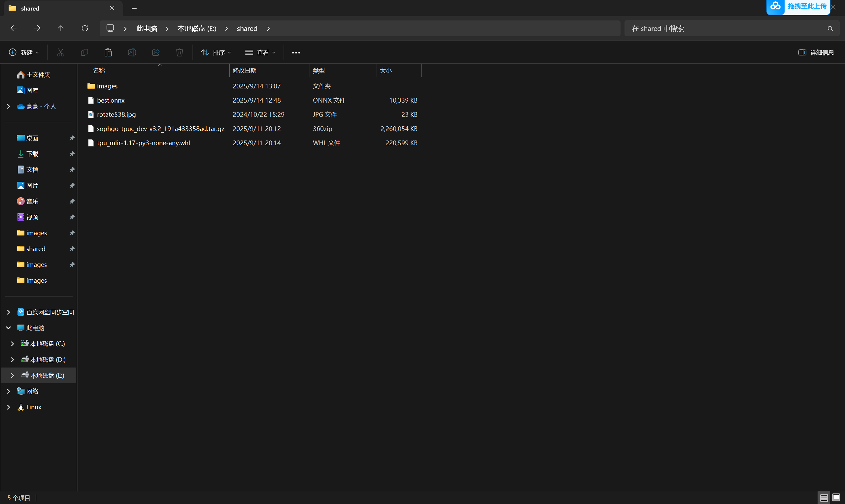Go up one folder with Up arrow
845x504 pixels.
(x=61, y=28)
